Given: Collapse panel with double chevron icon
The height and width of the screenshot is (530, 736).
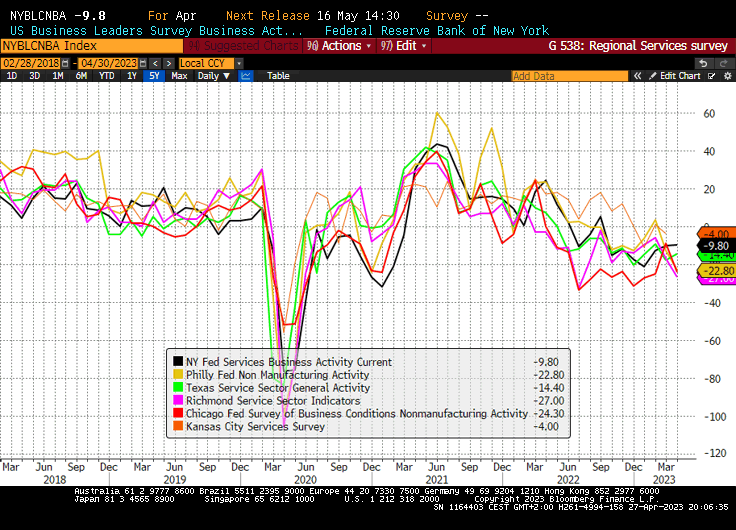Looking at the screenshot, I should [637, 76].
